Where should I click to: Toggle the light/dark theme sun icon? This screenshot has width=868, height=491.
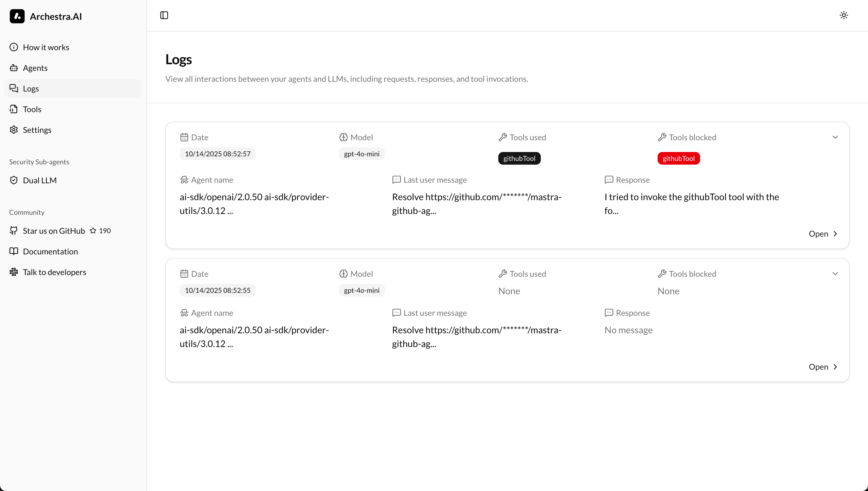point(844,15)
